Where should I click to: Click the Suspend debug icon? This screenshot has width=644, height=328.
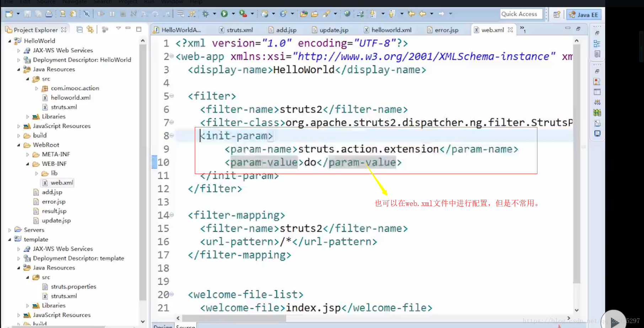(x=112, y=14)
